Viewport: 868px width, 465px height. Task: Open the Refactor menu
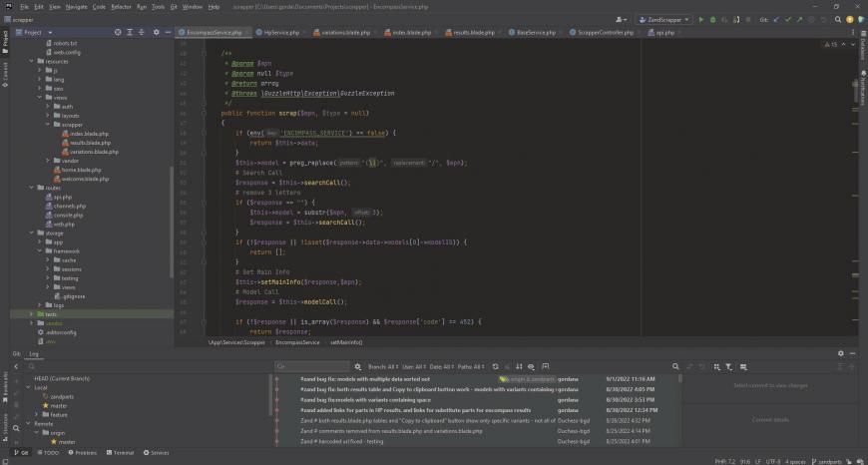(122, 7)
